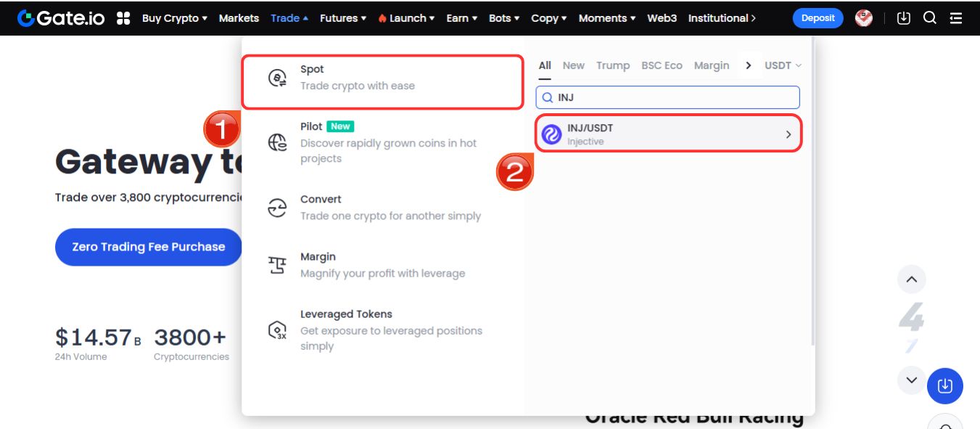Select the Trump tab

(613, 65)
